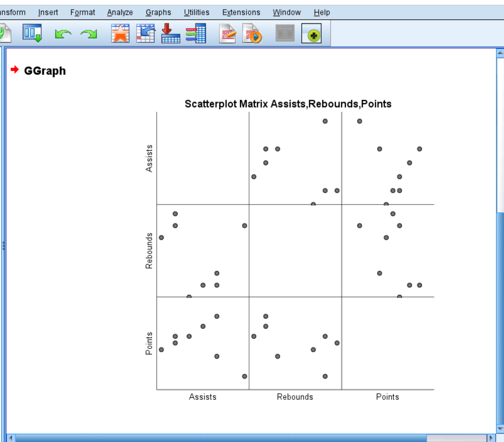Click vertical scrollbar up arrow

[500, 53]
